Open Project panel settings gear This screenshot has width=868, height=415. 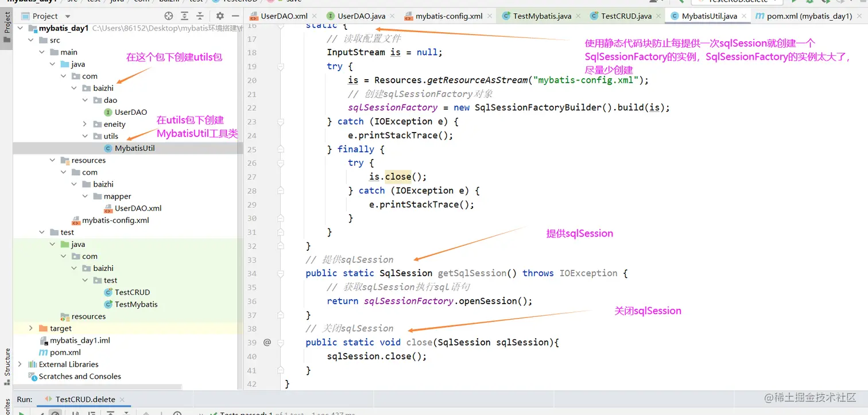click(x=219, y=16)
